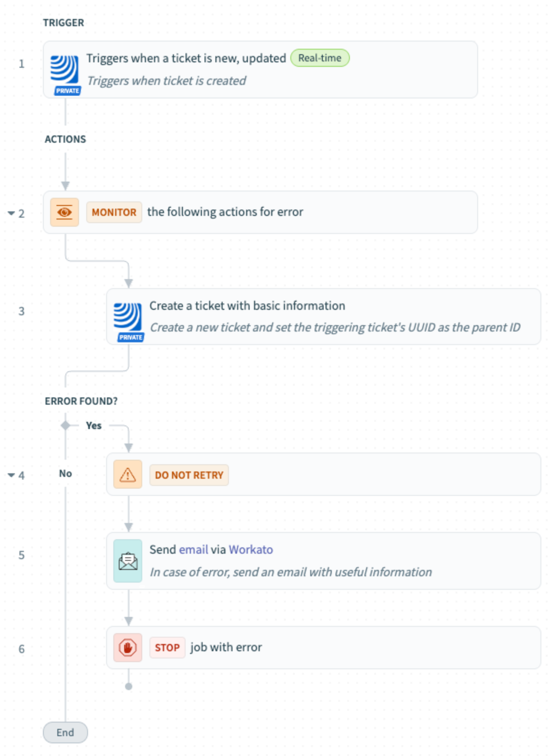Image resolution: width=549 pixels, height=756 pixels.
Task: Click the No branch label
Action: tap(65, 473)
